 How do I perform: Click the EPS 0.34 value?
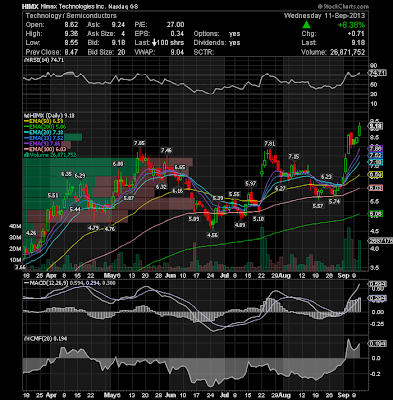tap(177, 34)
